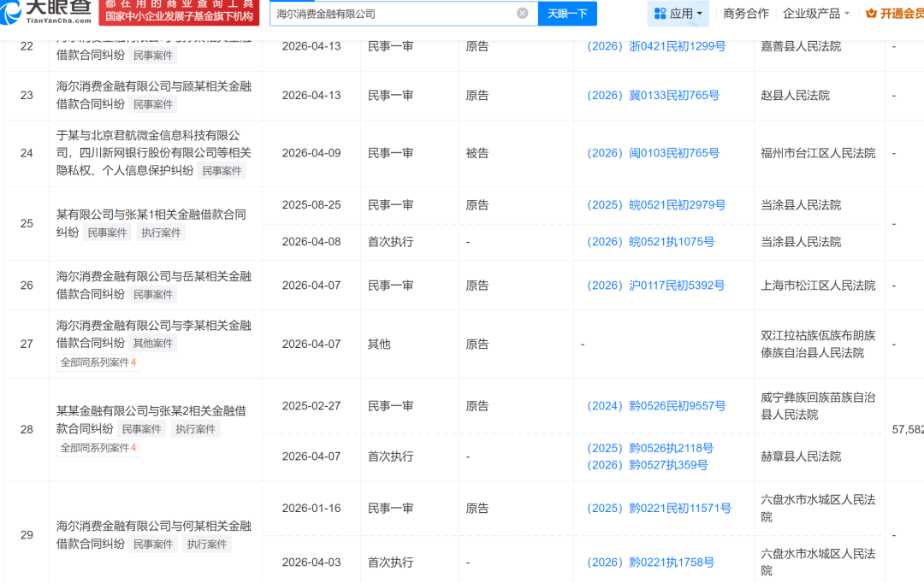Open the 应用 apps dropdown
The height and width of the screenshot is (583, 924).
point(678,14)
